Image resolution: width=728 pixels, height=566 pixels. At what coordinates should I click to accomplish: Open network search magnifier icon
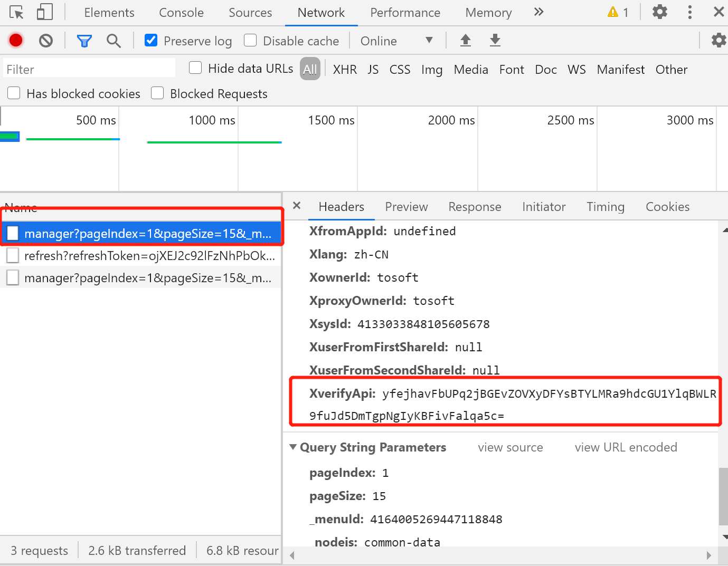pos(114,41)
